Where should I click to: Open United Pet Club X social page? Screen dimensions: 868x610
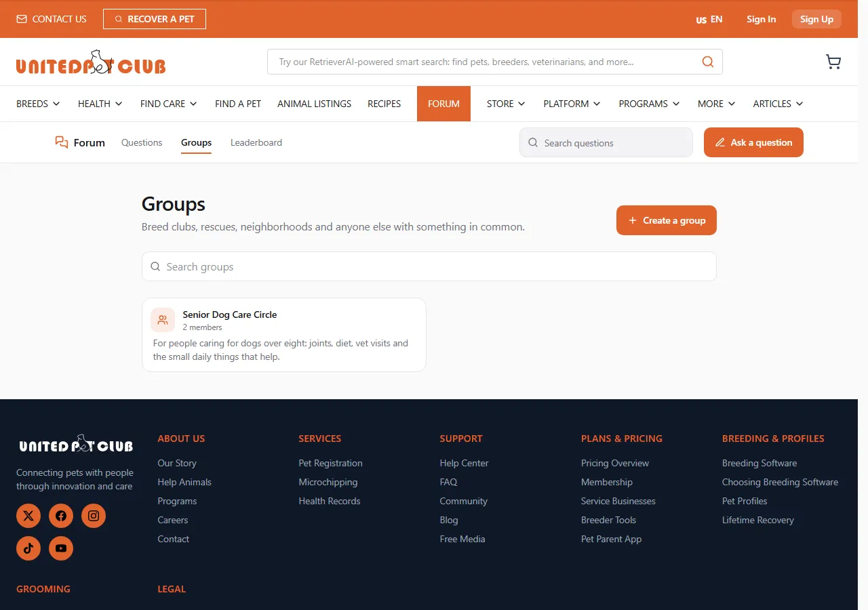point(28,516)
